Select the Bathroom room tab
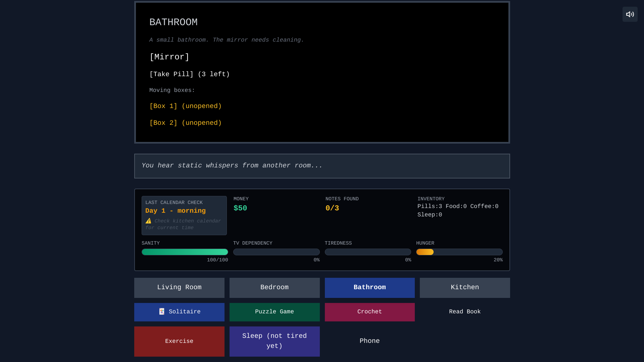The image size is (644, 362). pos(369,288)
